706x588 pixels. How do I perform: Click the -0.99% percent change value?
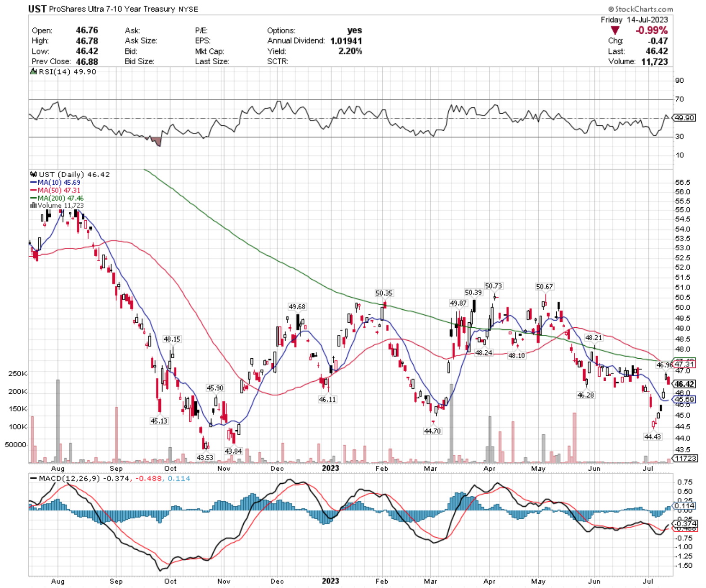coord(652,30)
